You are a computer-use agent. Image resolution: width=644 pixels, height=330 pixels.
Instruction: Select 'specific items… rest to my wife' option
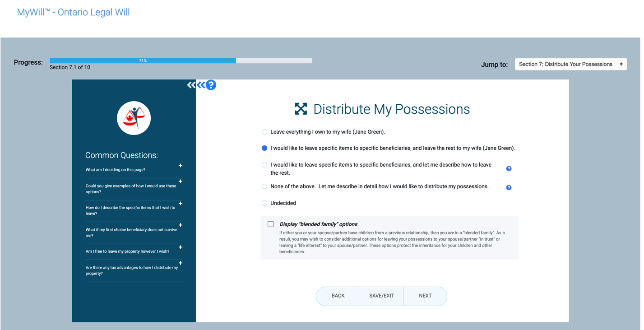pyautogui.click(x=264, y=148)
